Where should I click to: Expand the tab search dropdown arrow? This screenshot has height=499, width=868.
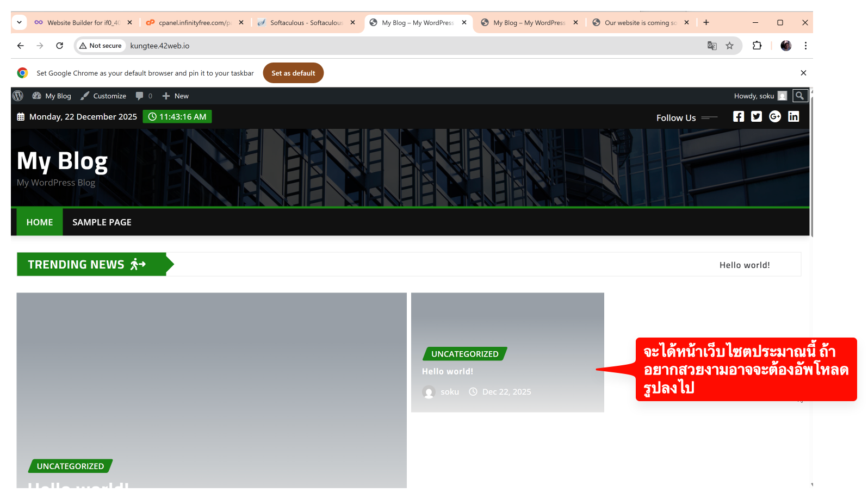click(x=19, y=22)
